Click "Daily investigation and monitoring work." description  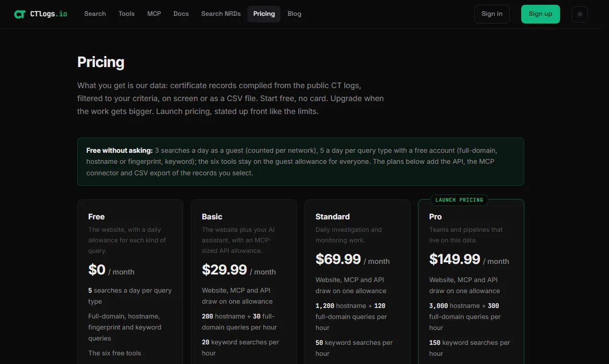pos(349,235)
